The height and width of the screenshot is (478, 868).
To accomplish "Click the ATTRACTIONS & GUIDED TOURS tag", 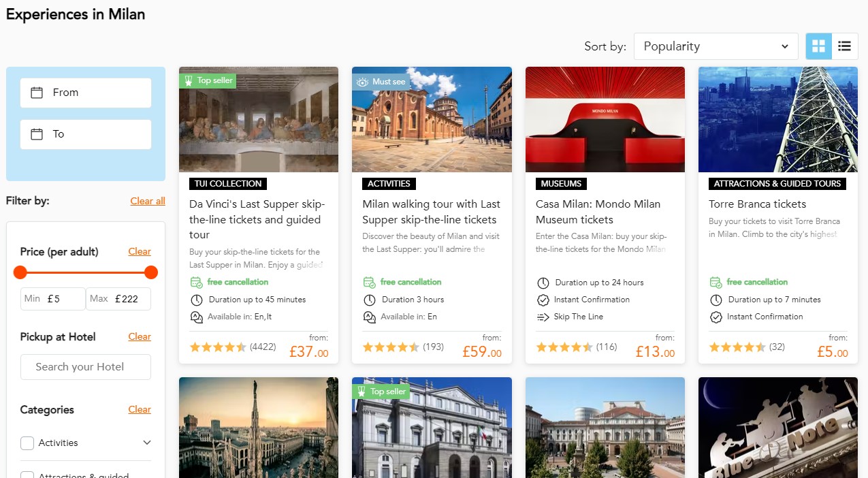I will pos(777,184).
